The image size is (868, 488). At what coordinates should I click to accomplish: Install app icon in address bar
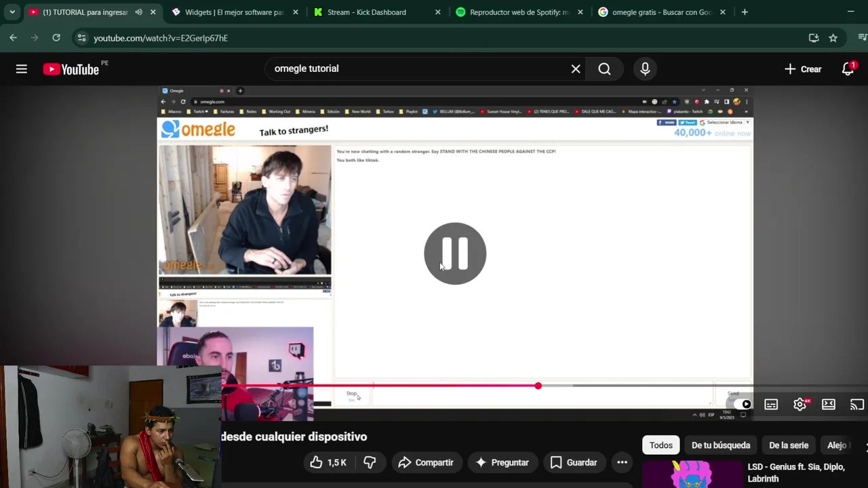(x=814, y=38)
